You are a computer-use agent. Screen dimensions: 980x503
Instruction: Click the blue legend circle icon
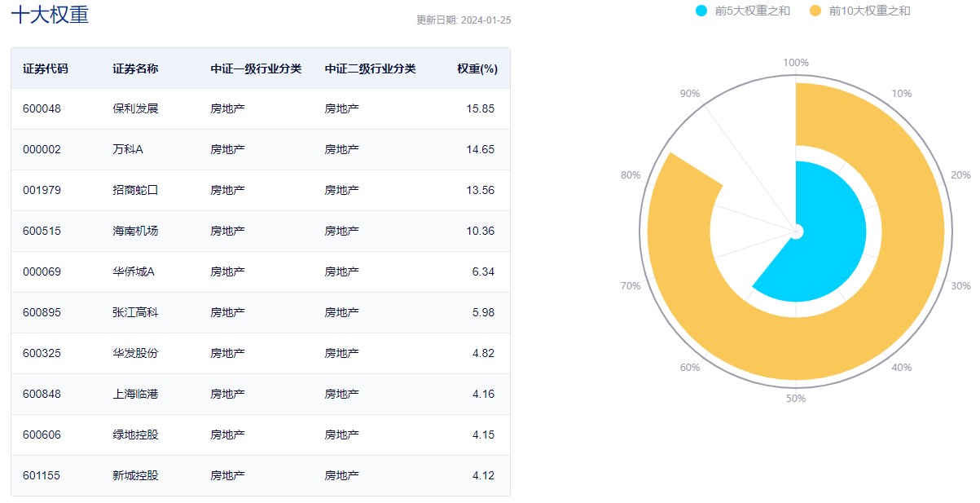pos(701,11)
